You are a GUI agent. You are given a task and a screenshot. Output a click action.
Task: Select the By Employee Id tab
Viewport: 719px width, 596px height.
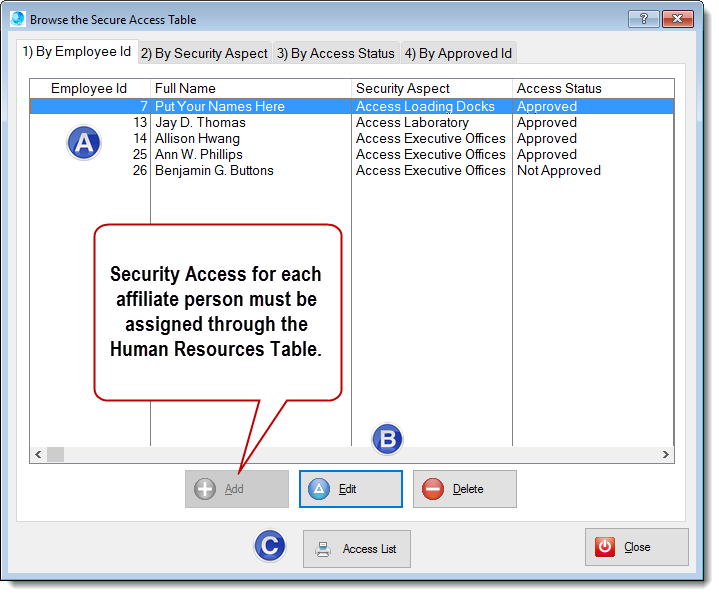tap(77, 52)
